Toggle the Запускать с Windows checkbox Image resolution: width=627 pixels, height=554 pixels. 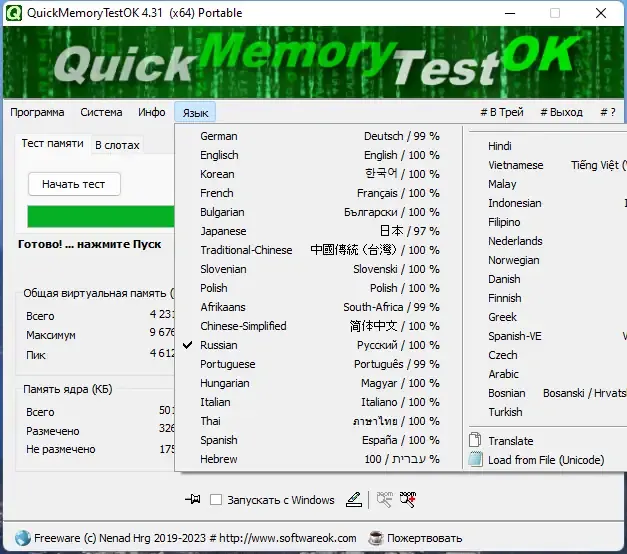216,499
